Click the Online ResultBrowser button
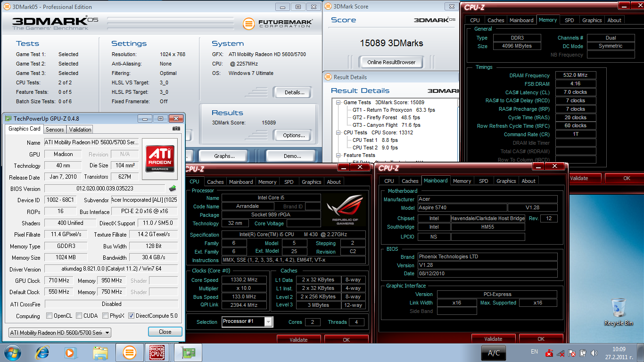644x362 pixels. [391, 62]
